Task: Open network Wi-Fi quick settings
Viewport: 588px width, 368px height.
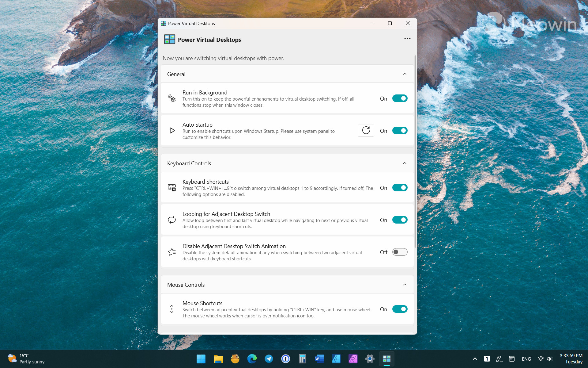Action: click(541, 359)
